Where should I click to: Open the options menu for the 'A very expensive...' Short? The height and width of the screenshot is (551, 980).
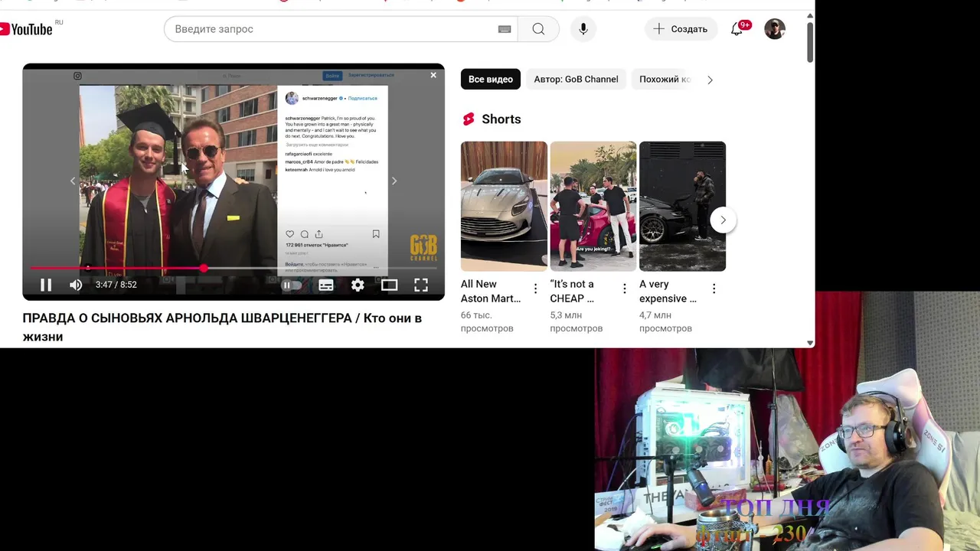(714, 289)
